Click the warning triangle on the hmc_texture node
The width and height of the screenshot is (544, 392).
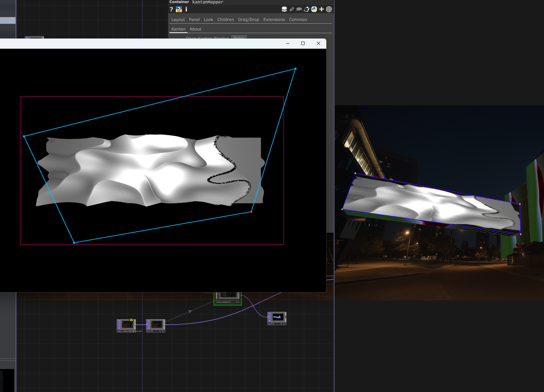tap(131, 319)
